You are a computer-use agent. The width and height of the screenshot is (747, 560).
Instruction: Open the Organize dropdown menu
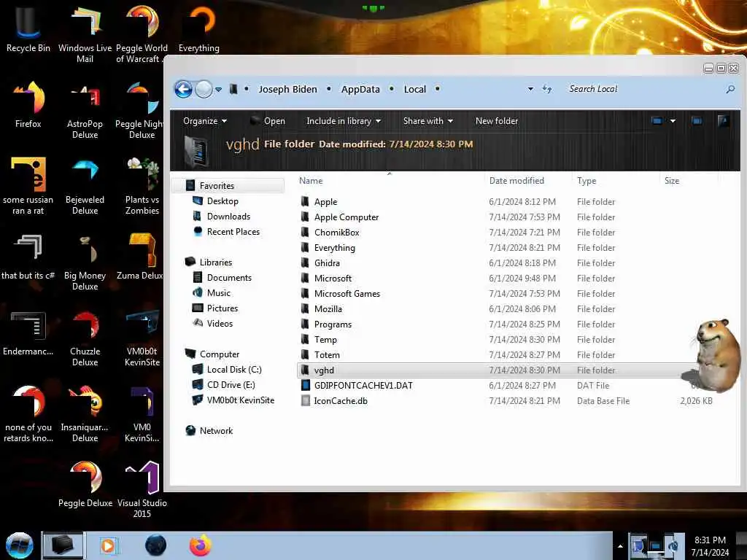(205, 121)
